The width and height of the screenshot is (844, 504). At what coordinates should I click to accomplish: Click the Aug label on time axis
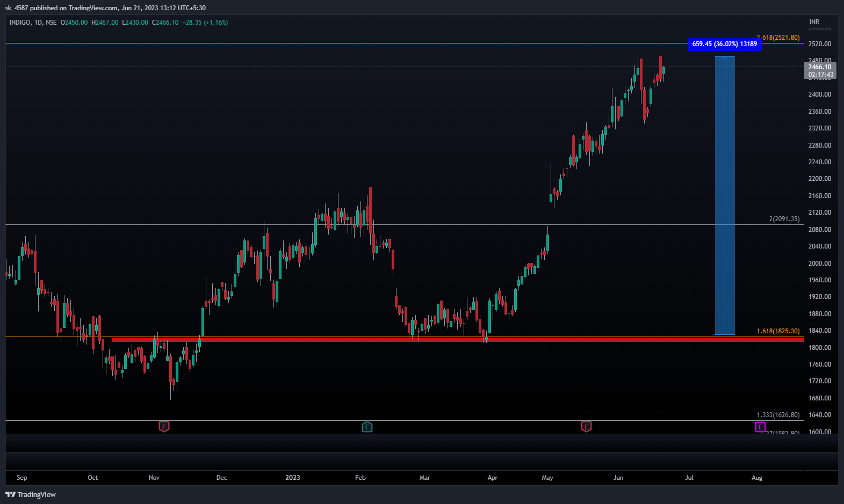pos(757,478)
